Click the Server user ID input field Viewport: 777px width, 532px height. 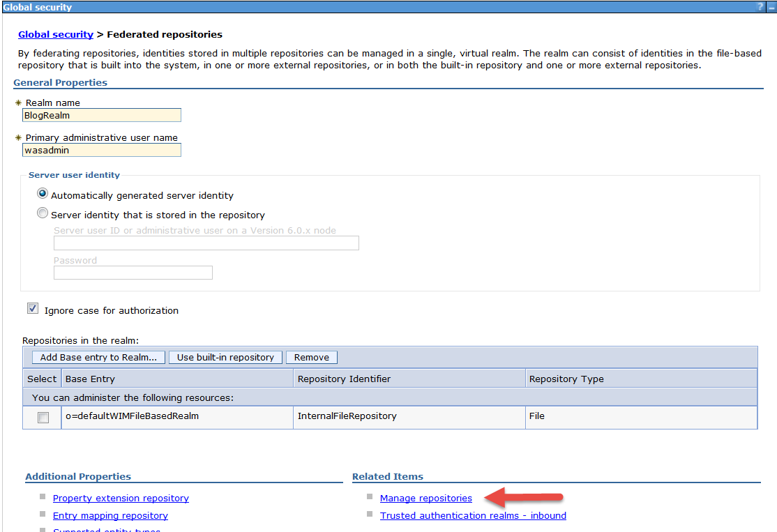206,243
